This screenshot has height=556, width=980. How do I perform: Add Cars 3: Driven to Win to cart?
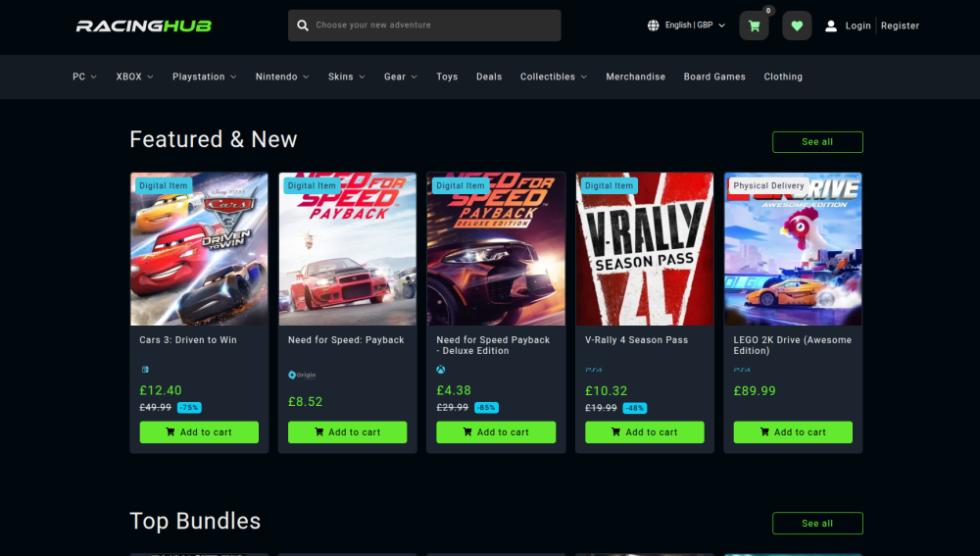[x=199, y=432]
